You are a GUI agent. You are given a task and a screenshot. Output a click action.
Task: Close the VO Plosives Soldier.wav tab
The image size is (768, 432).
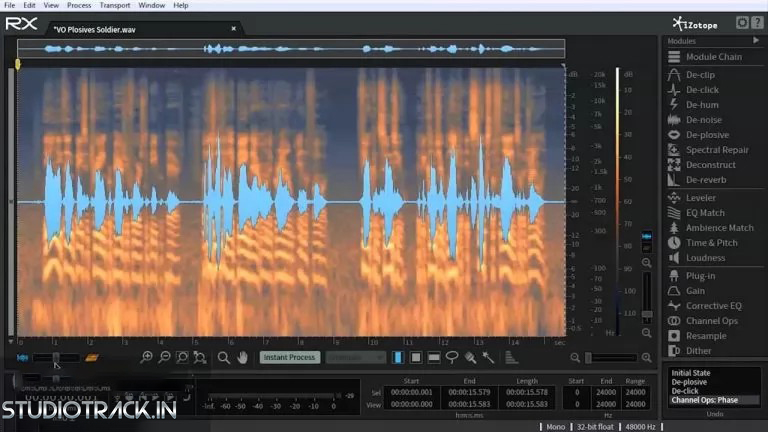[234, 29]
